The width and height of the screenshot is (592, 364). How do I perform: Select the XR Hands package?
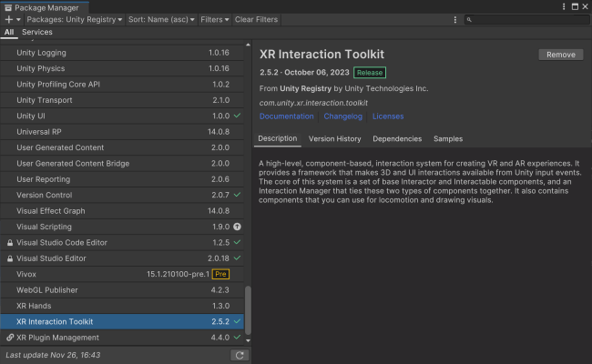[122, 307]
